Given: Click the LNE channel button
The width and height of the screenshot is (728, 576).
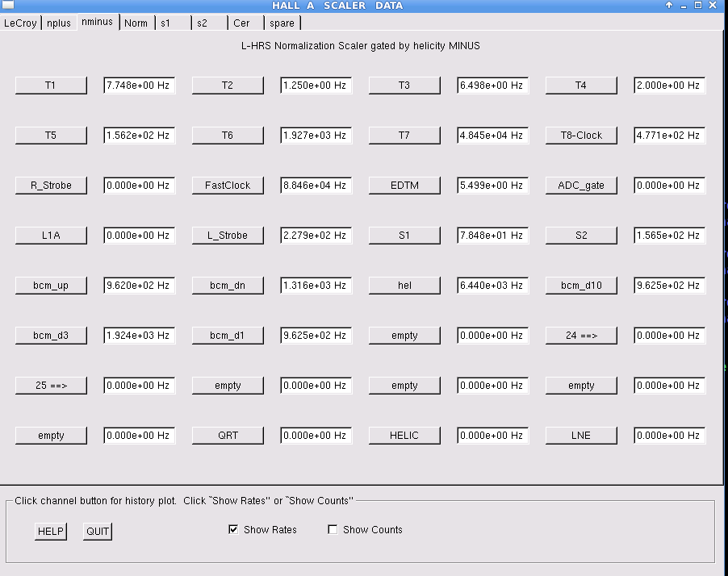Looking at the screenshot, I should click(x=581, y=436).
